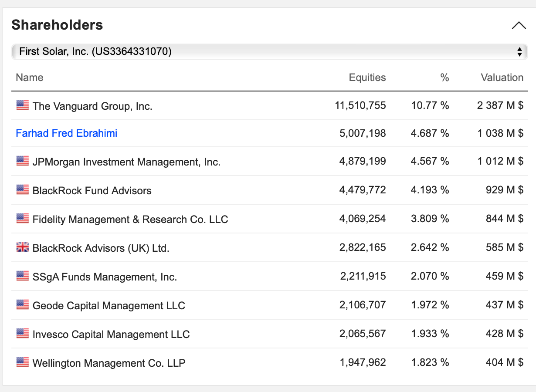536x392 pixels.
Task: Click the 404 M $ valuation
Action: tap(505, 362)
